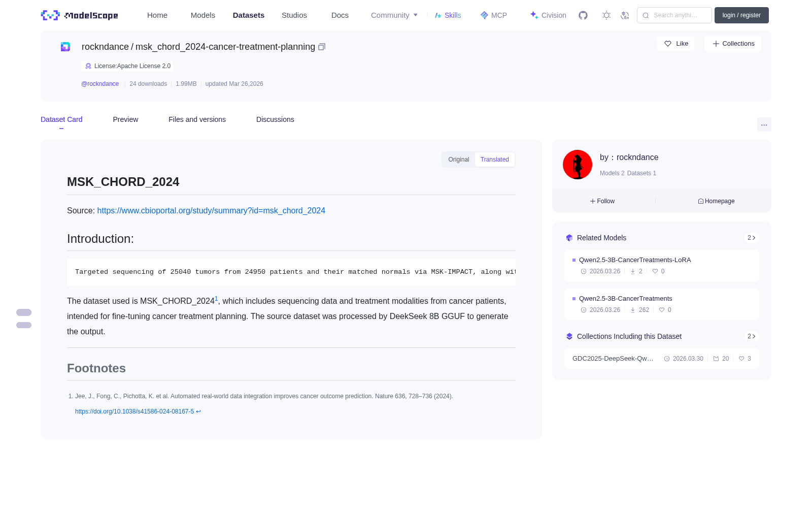
Task: Switch to Files and versions tab
Action: (x=197, y=119)
